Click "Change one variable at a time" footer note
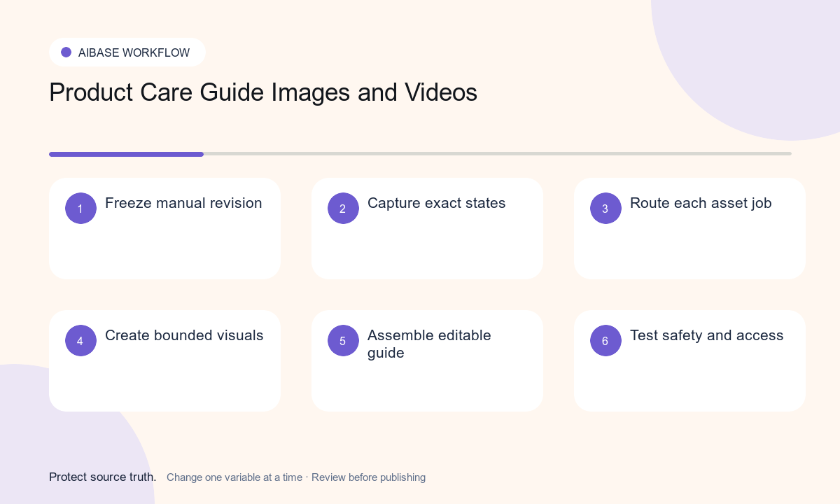840x504 pixels. (234, 477)
